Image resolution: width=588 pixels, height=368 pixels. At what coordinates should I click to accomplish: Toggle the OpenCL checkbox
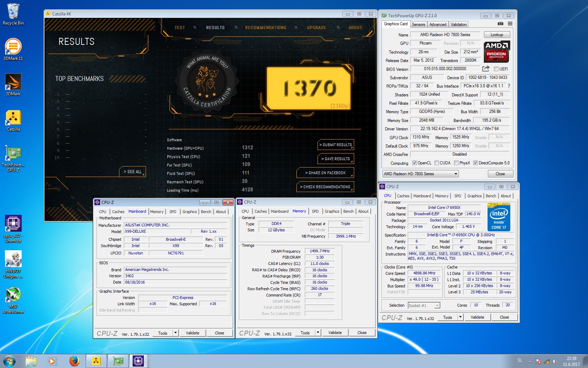(x=414, y=163)
